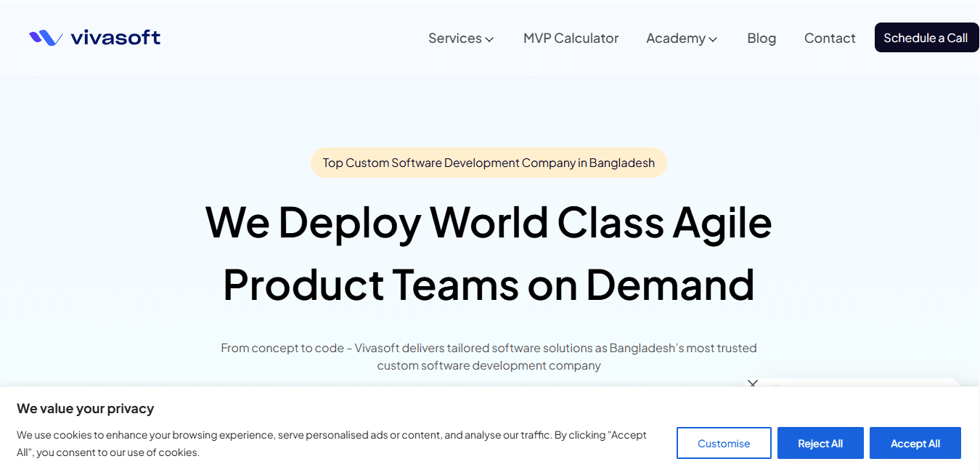Click the cookie description text starting 'We use cookies'

click(x=332, y=444)
